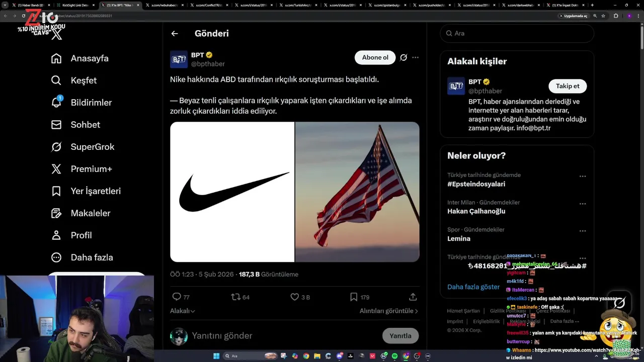
Task: Click browser extensions puzzle icon
Action: pyautogui.click(x=616, y=16)
